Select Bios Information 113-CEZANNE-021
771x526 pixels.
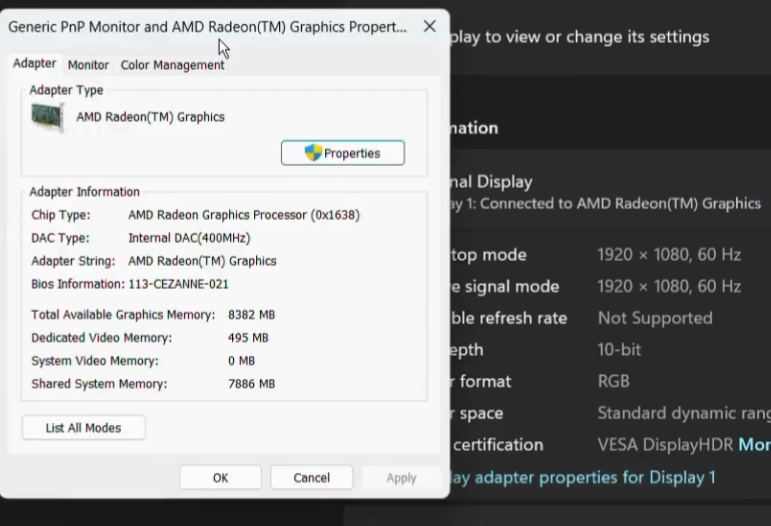click(x=178, y=284)
